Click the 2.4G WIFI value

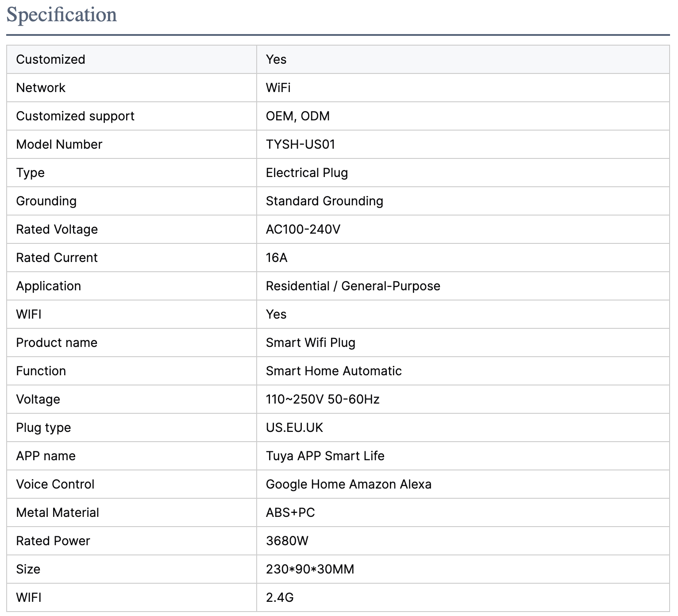280,597
